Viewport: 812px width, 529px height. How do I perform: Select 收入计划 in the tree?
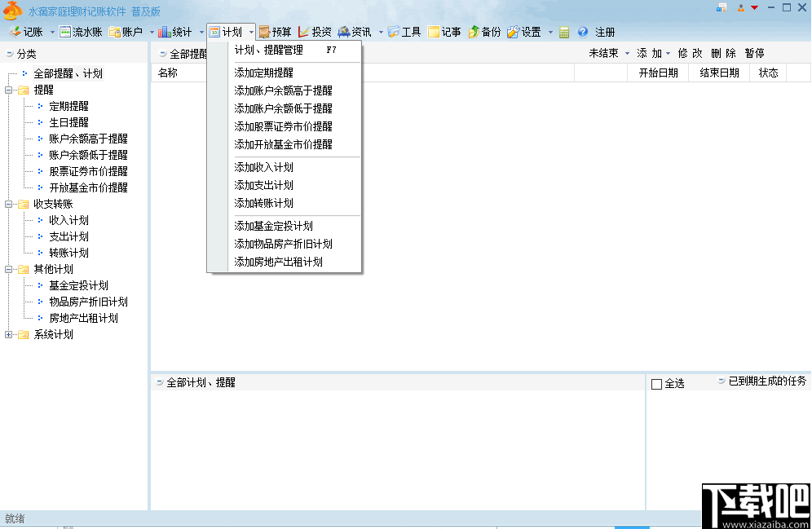pos(68,221)
